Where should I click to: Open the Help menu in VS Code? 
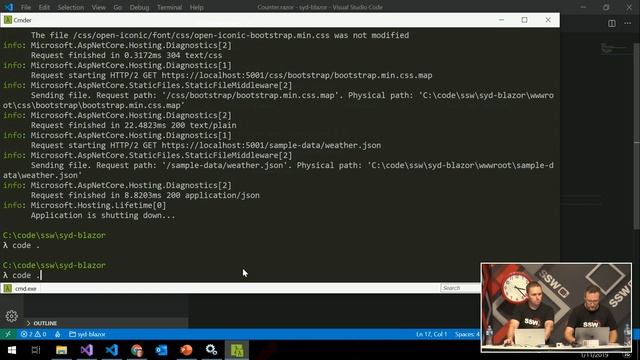click(x=196, y=7)
